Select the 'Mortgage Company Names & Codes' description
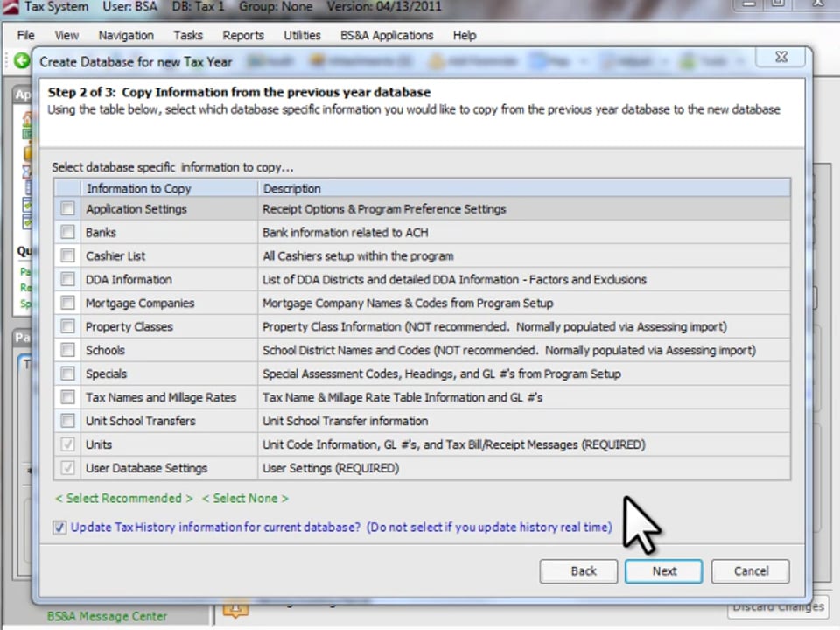Viewport: 840px width, 630px height. pos(408,304)
